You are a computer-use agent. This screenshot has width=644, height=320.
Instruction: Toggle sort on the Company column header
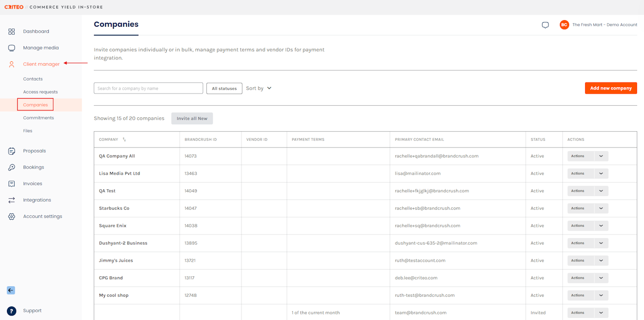tap(124, 140)
